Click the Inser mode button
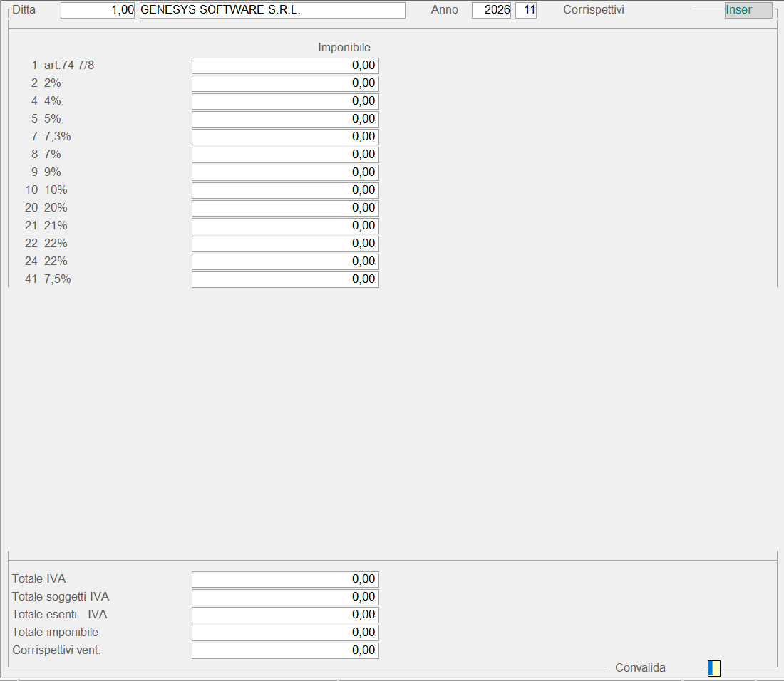This screenshot has height=681, width=784. coord(748,10)
